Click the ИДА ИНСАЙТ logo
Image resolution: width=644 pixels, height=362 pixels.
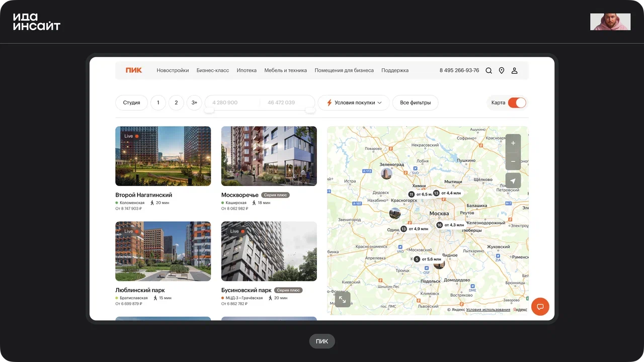(37, 22)
